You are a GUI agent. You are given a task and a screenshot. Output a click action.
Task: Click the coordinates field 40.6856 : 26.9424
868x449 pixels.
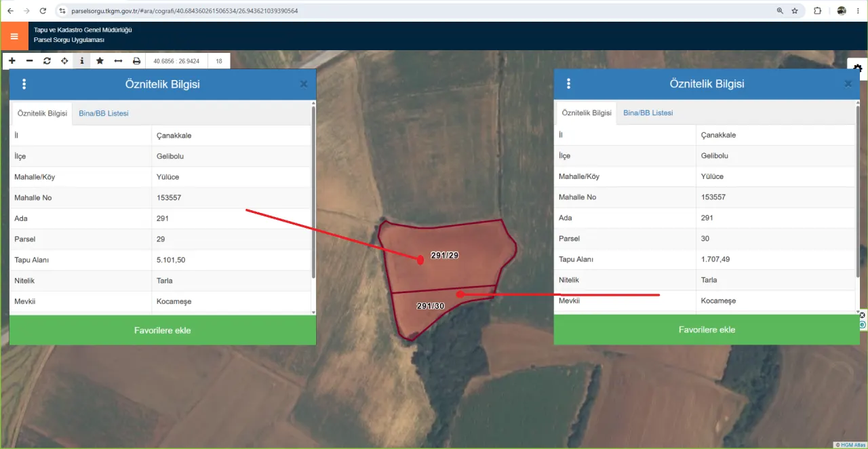click(x=176, y=61)
